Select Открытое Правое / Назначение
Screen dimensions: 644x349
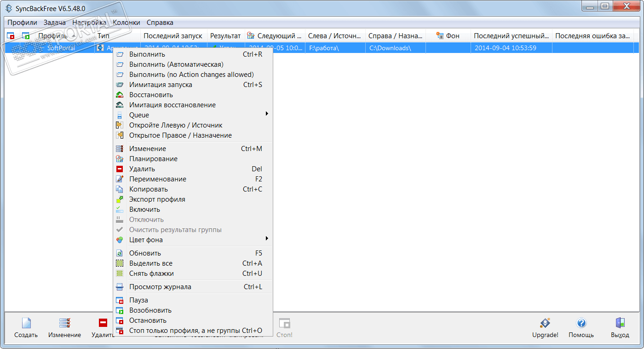(x=193, y=135)
